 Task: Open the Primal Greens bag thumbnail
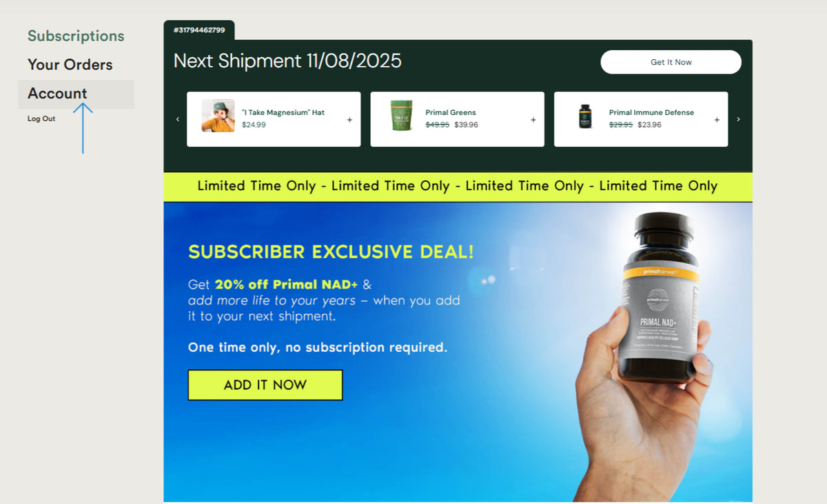click(401, 116)
